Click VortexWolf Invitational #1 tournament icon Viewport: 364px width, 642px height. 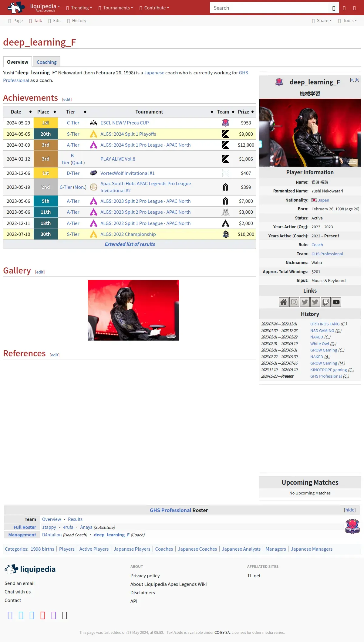tap(94, 173)
